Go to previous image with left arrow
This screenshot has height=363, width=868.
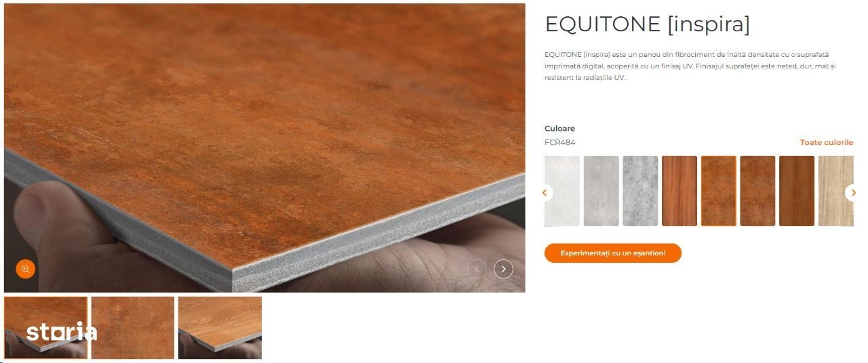(477, 269)
